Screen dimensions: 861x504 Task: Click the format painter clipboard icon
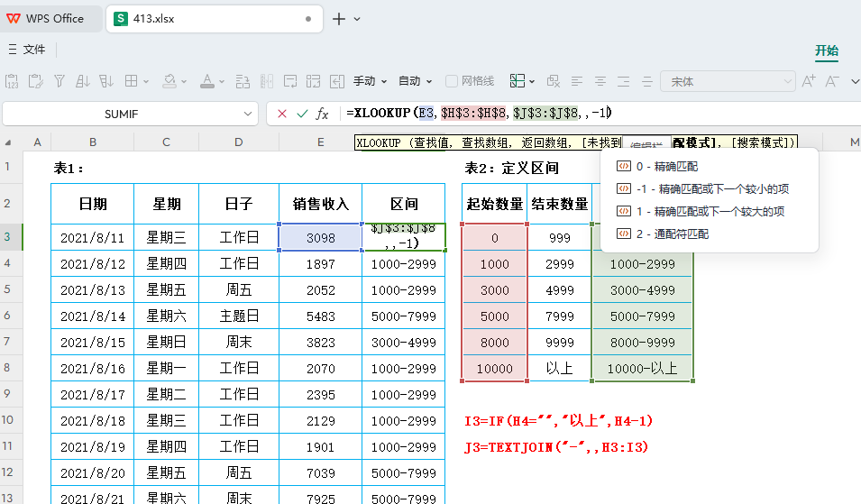point(36,81)
